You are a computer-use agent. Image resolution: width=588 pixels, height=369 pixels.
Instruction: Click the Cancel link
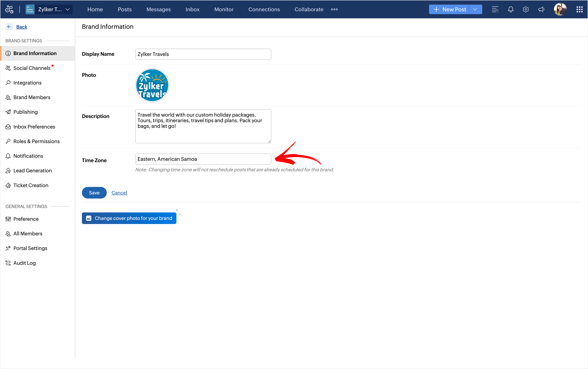click(x=119, y=193)
